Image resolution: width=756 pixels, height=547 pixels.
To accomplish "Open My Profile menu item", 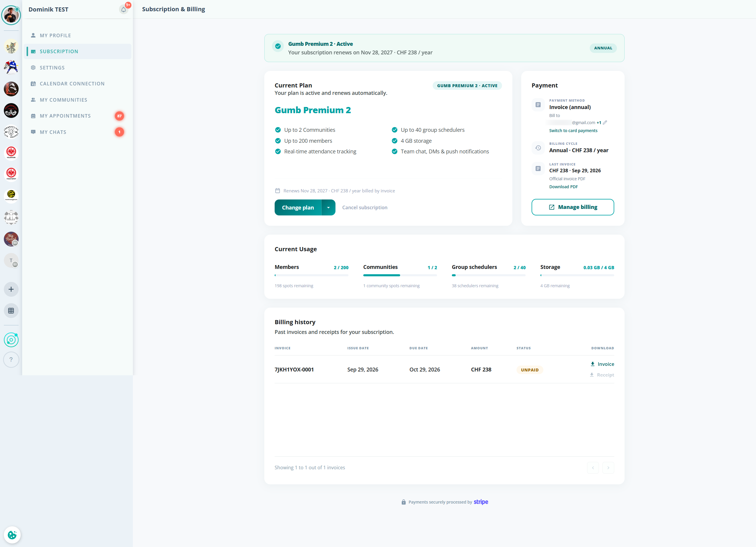I will pos(78,35).
